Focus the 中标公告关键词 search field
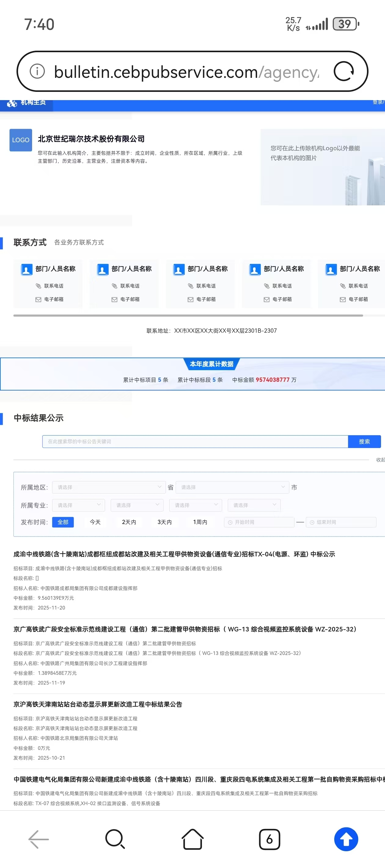The width and height of the screenshot is (385, 868). 195,441
